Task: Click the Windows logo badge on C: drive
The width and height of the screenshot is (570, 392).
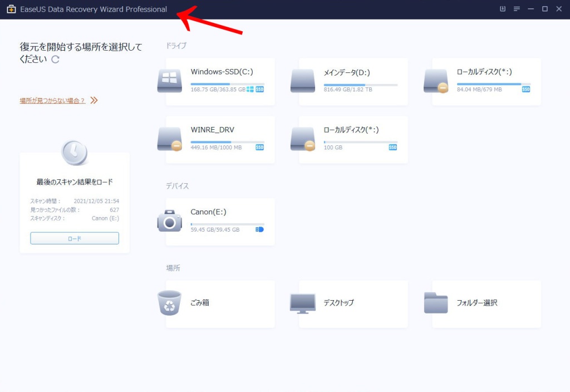Action: pyautogui.click(x=250, y=90)
